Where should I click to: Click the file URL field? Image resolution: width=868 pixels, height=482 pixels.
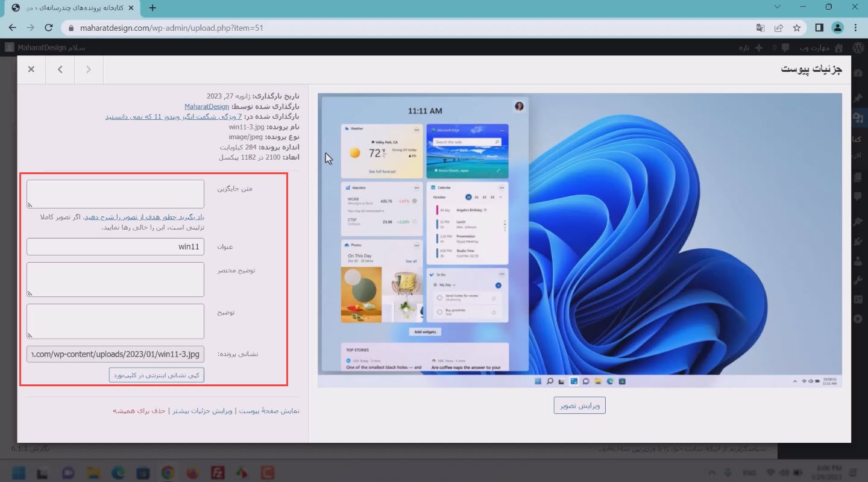click(115, 354)
